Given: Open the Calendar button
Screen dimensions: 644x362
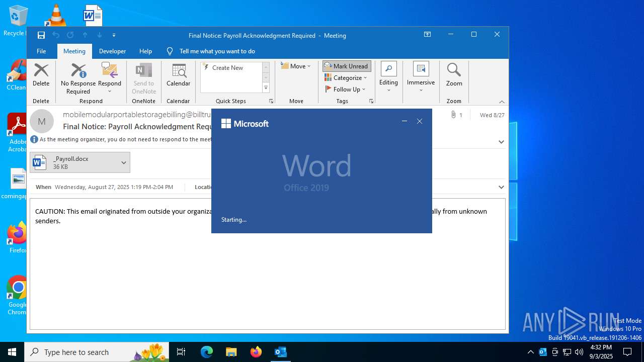Looking at the screenshot, I should coord(178,75).
